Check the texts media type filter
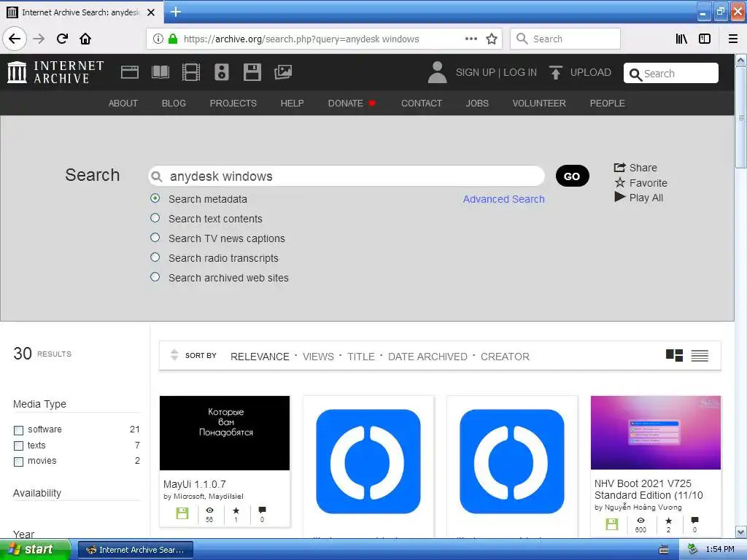 pos(18,446)
